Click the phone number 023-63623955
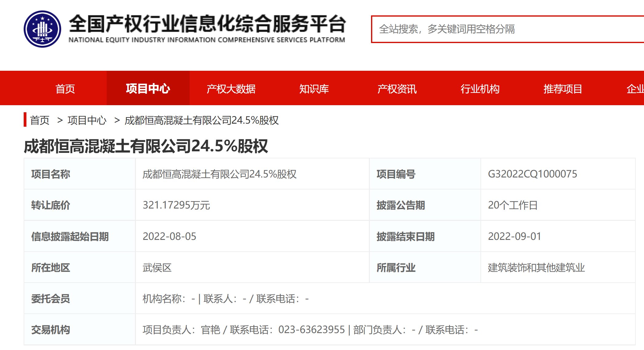The width and height of the screenshot is (644, 350). 312,330
